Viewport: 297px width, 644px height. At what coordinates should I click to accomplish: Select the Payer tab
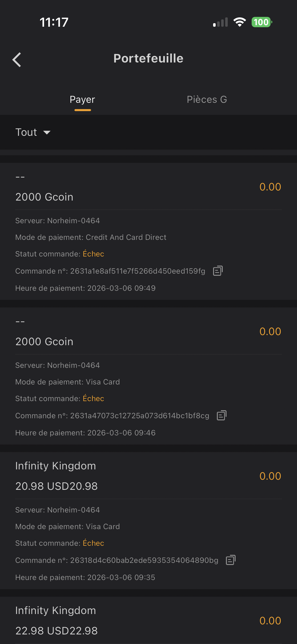(82, 100)
